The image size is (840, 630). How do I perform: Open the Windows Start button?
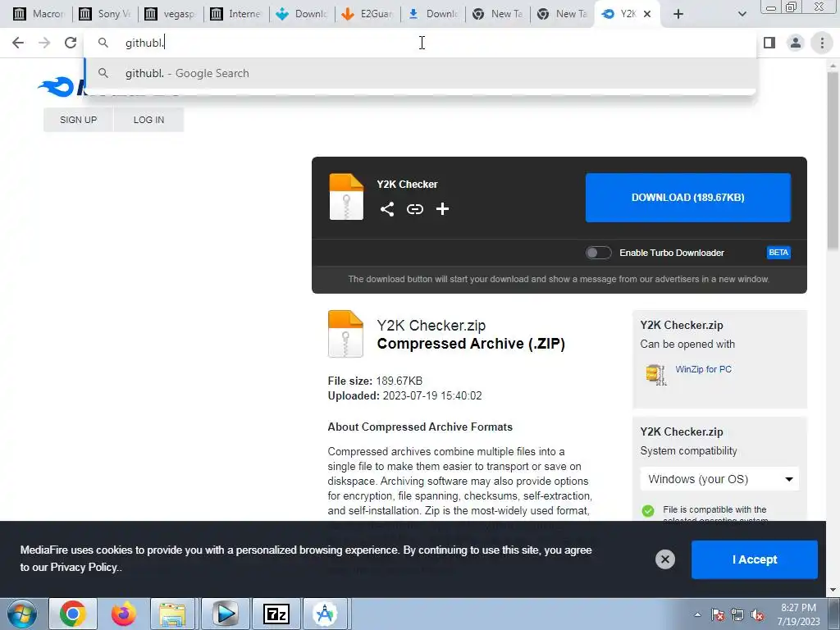(x=21, y=614)
